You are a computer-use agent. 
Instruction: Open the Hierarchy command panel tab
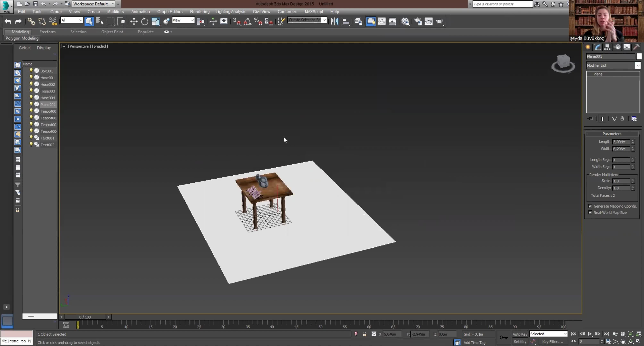pos(607,47)
